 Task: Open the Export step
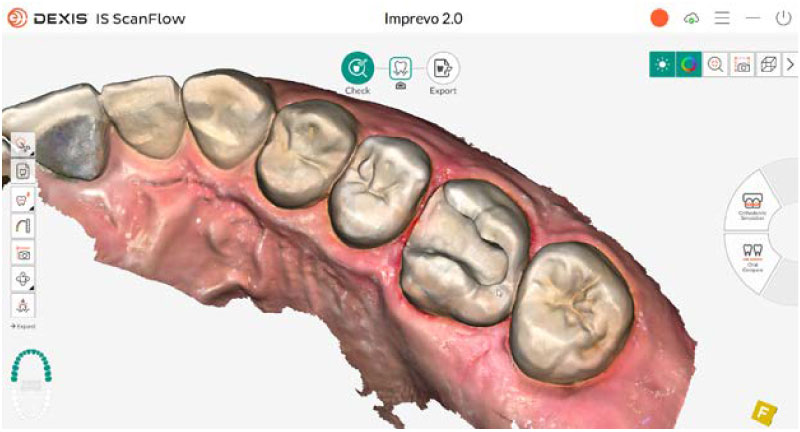(442, 68)
